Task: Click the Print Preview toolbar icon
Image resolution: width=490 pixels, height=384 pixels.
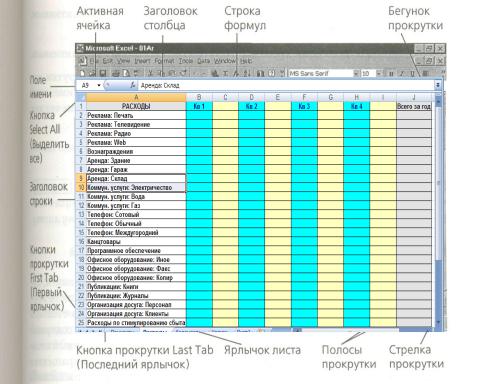Action: point(126,73)
